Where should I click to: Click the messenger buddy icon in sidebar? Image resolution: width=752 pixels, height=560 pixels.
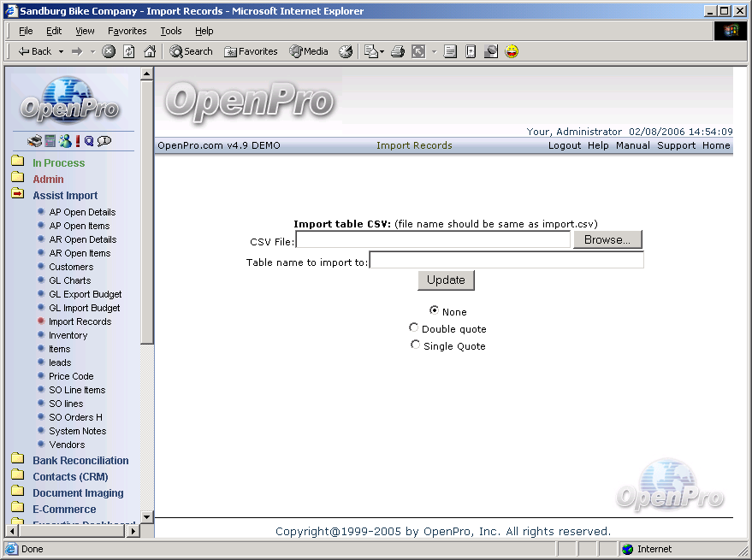click(64, 141)
